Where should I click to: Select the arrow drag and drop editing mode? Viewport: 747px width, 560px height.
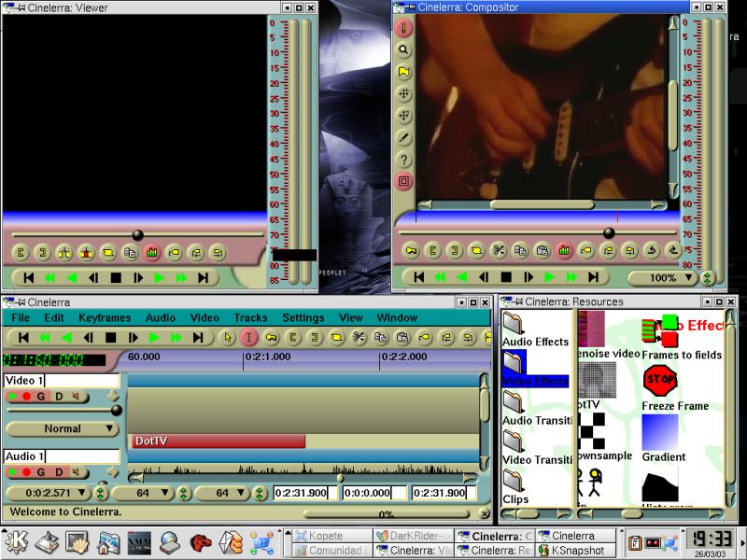[226, 337]
